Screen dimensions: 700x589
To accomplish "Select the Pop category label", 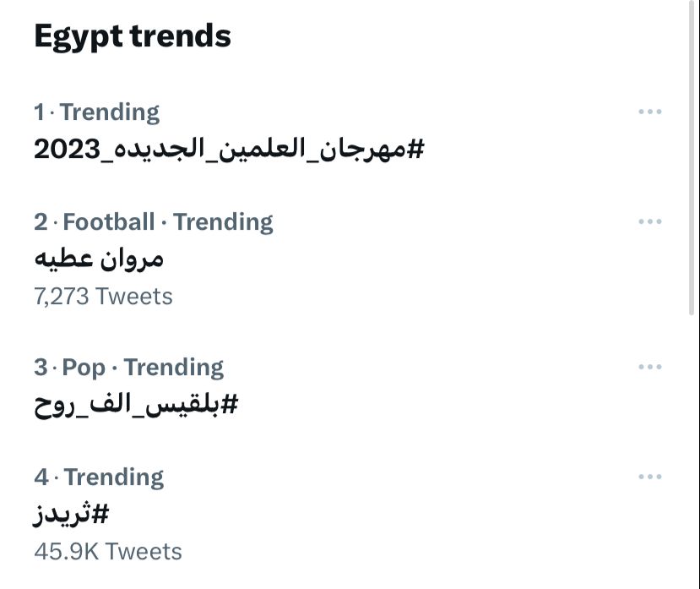I will 84,368.
